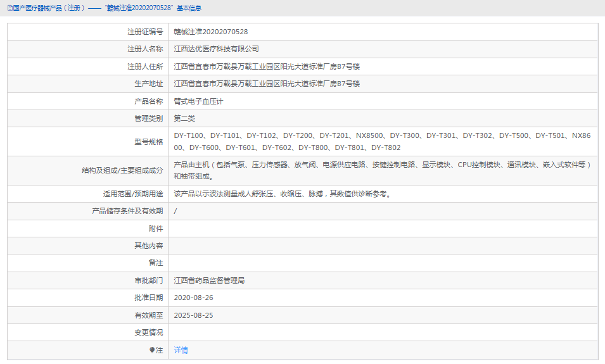Click the structure description 产品由主机…

[x=382, y=170]
